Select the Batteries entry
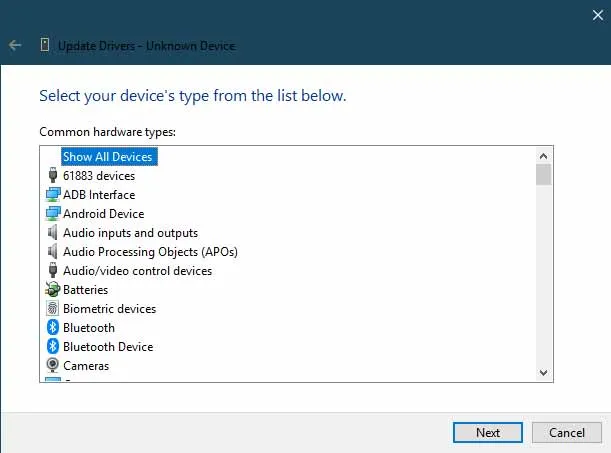Viewport: 611px width, 453px height. click(x=85, y=290)
